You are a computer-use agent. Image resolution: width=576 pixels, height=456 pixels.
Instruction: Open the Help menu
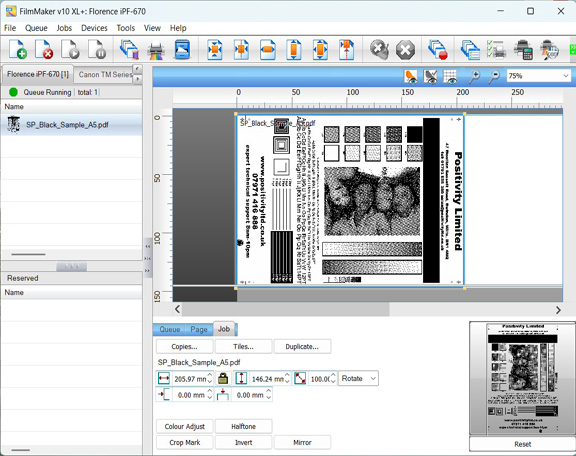coord(178,28)
